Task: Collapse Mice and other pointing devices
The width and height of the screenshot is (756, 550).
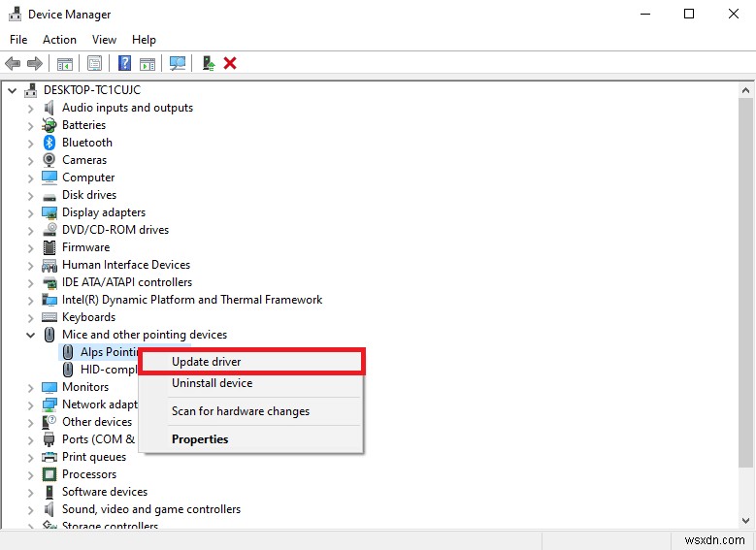Action: (30, 335)
